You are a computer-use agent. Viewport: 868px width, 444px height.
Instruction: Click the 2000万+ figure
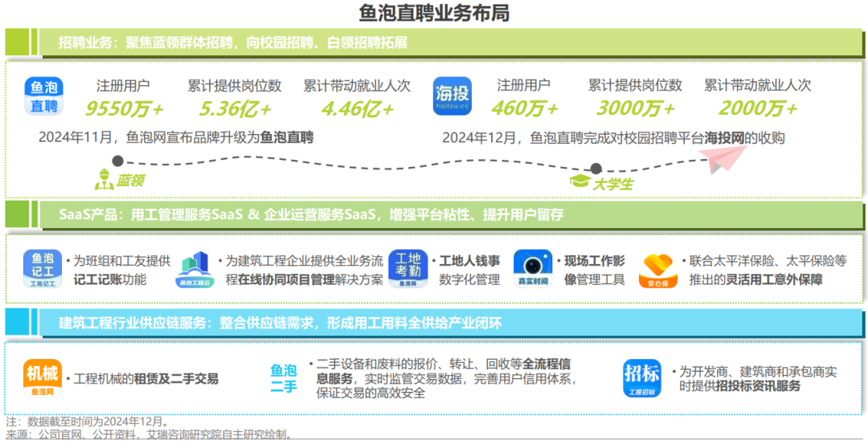tap(758, 109)
